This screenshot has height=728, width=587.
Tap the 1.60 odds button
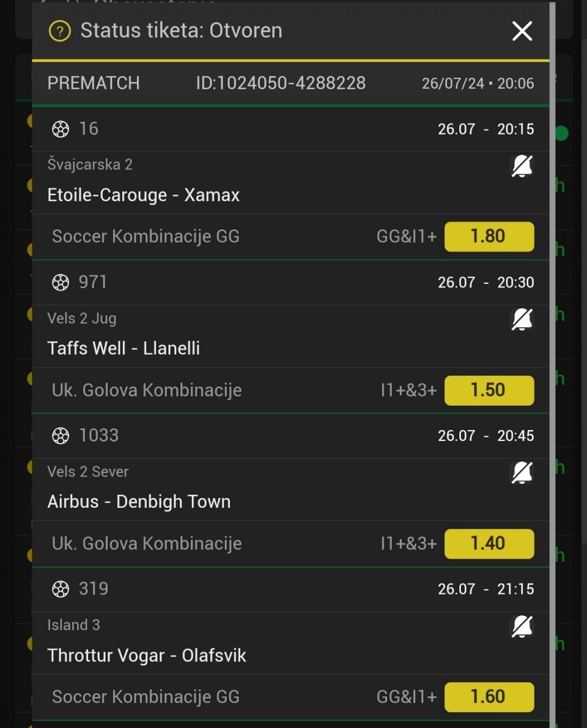489,697
